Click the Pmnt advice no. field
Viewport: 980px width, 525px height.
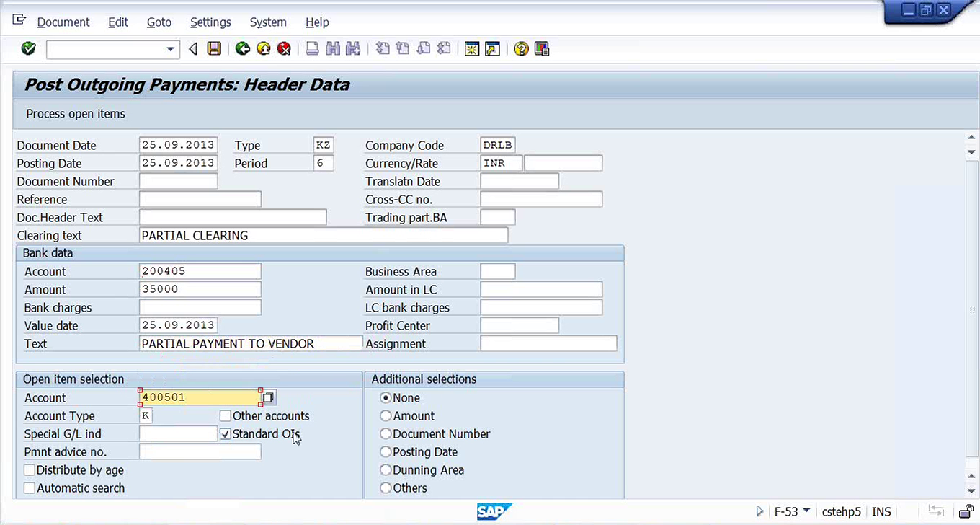[x=200, y=451]
